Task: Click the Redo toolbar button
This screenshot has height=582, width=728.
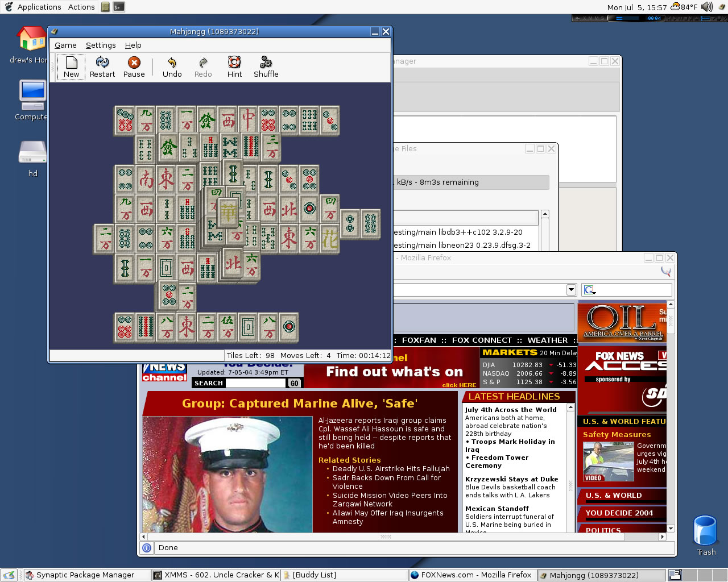Action: click(x=203, y=67)
